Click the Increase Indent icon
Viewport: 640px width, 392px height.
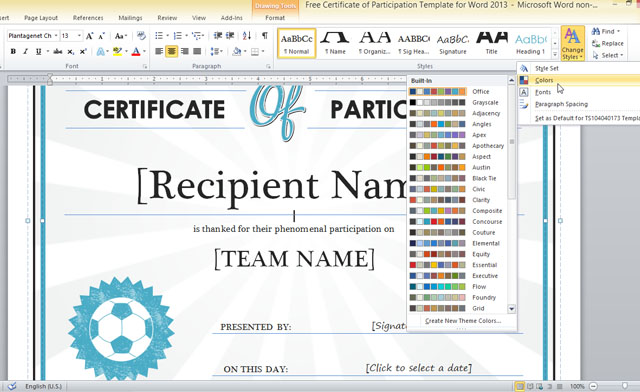click(x=230, y=36)
